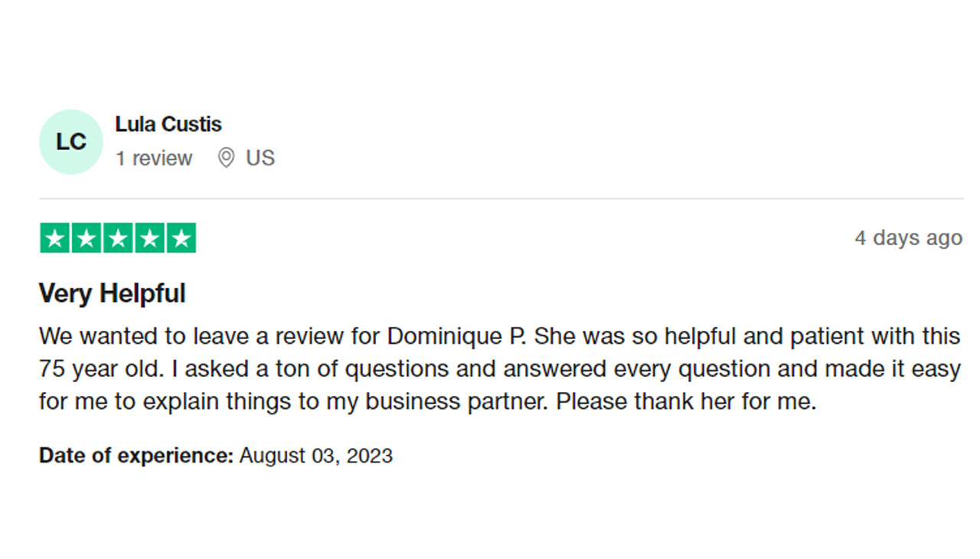Click the LC avatar circle

click(71, 142)
